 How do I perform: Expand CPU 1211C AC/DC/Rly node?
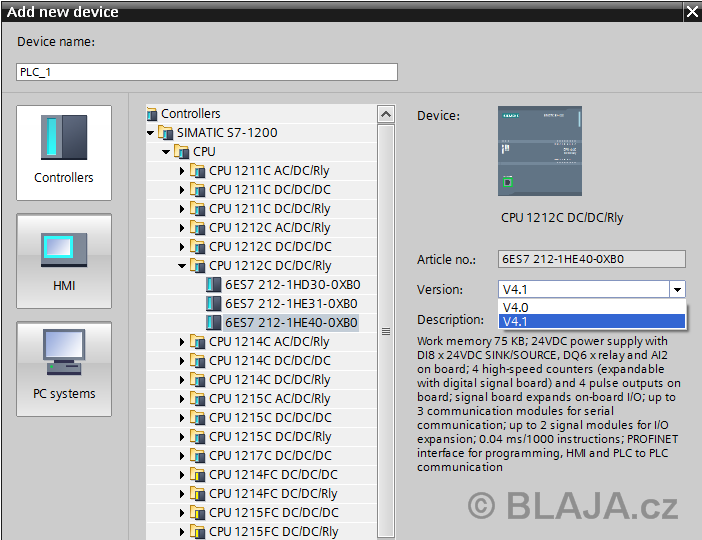[182, 171]
